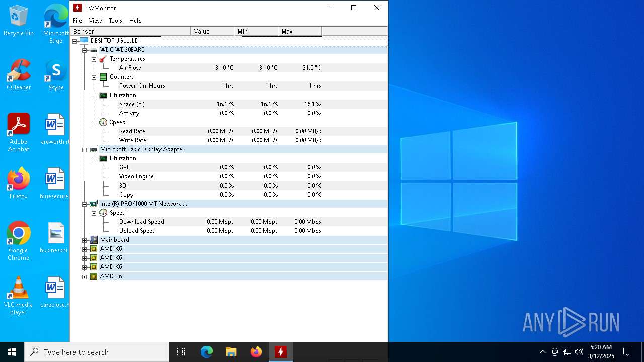Select the Adobe Acrobat desktop icon
644x362 pixels.
point(19,133)
